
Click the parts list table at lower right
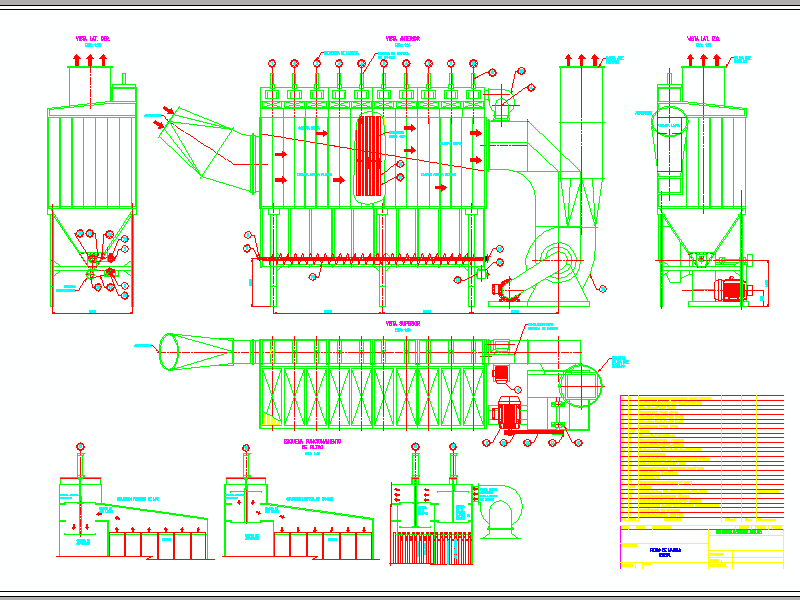coord(702,458)
